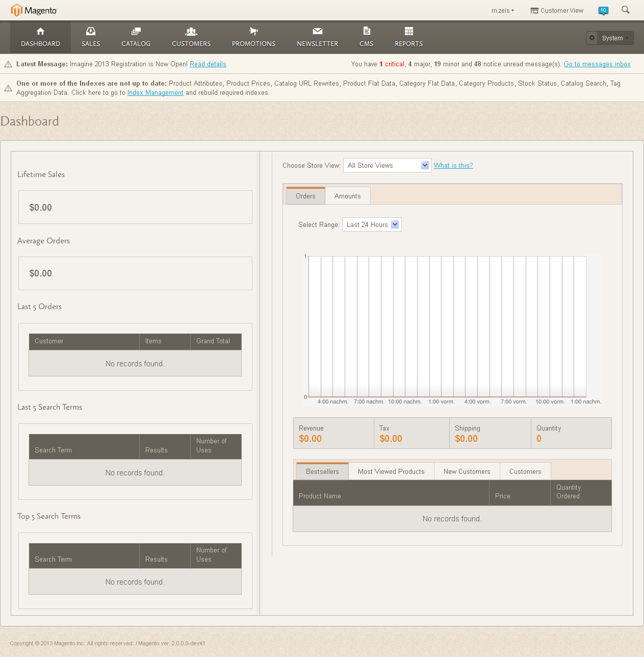Click the Customer column header in Last 5 Orders
Screen dimensions: 644x657
pos(84,341)
